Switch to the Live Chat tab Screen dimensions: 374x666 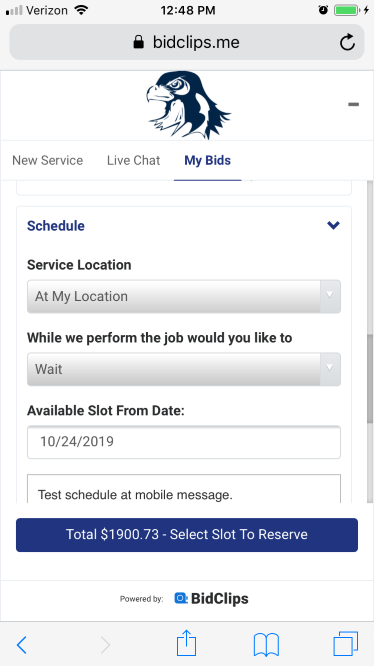[x=133, y=160]
